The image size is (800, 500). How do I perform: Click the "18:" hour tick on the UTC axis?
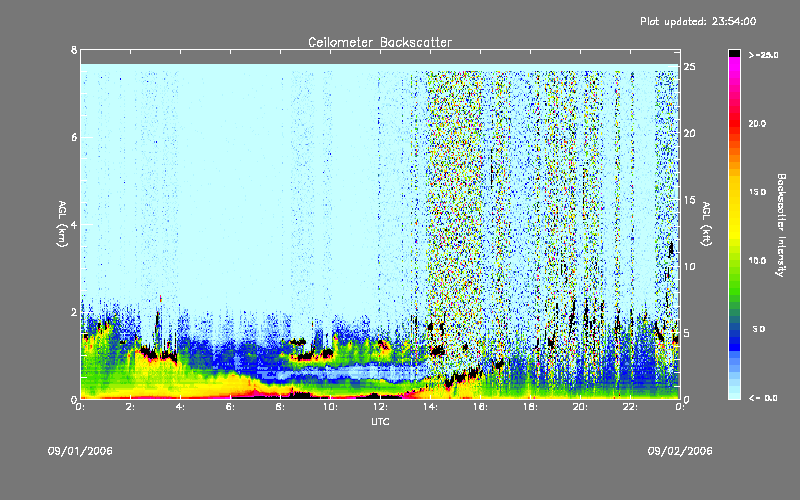(530, 407)
